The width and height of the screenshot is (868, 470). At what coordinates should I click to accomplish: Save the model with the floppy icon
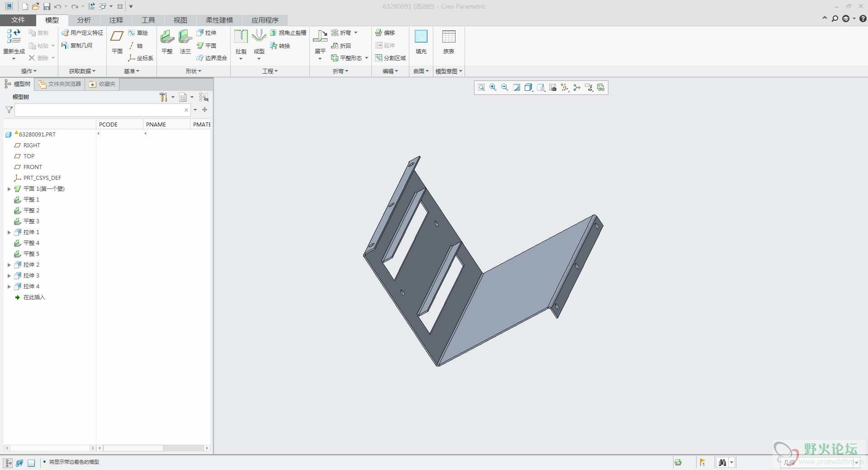click(47, 6)
